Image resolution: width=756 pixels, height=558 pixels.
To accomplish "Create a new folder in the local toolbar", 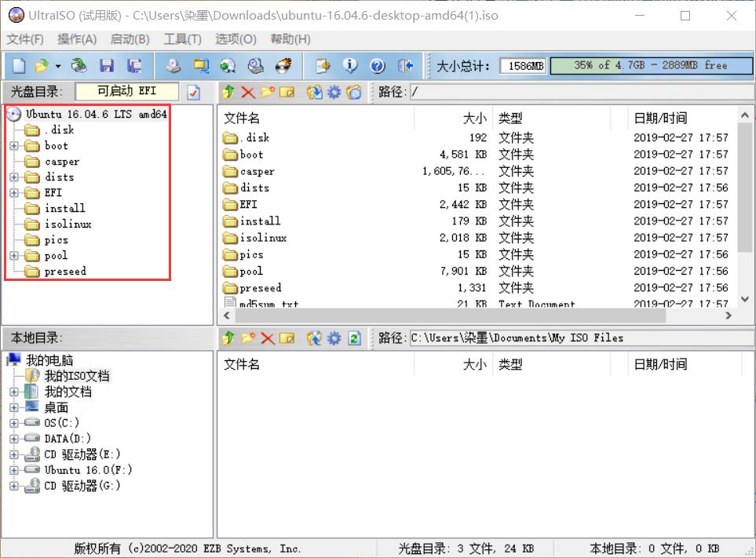I will coord(248,338).
